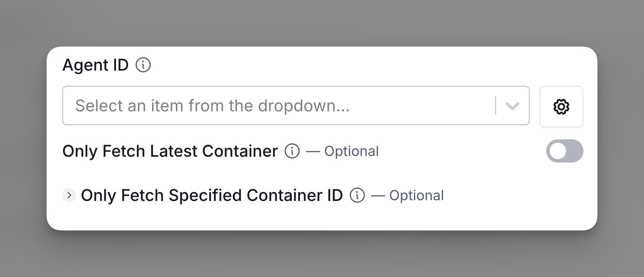Click the info icon beside Agent ID
644x277 pixels.
[143, 65]
